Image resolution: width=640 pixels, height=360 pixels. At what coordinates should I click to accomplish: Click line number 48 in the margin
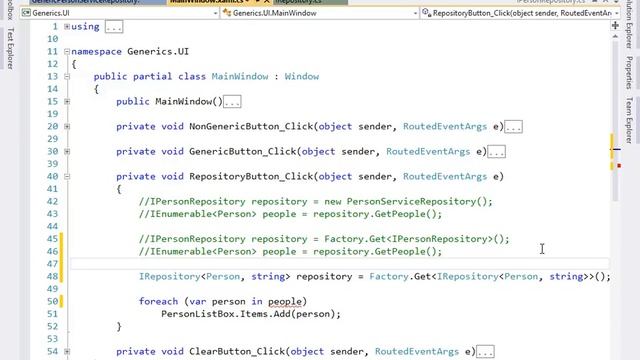[52, 276]
